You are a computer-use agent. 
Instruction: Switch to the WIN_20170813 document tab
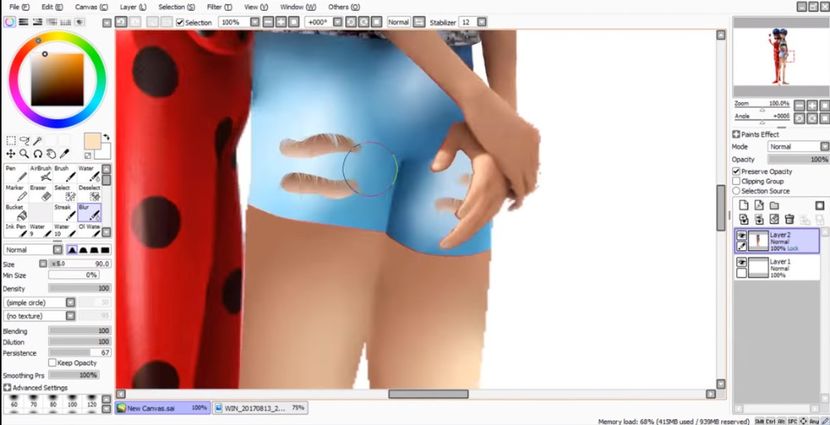click(x=260, y=408)
